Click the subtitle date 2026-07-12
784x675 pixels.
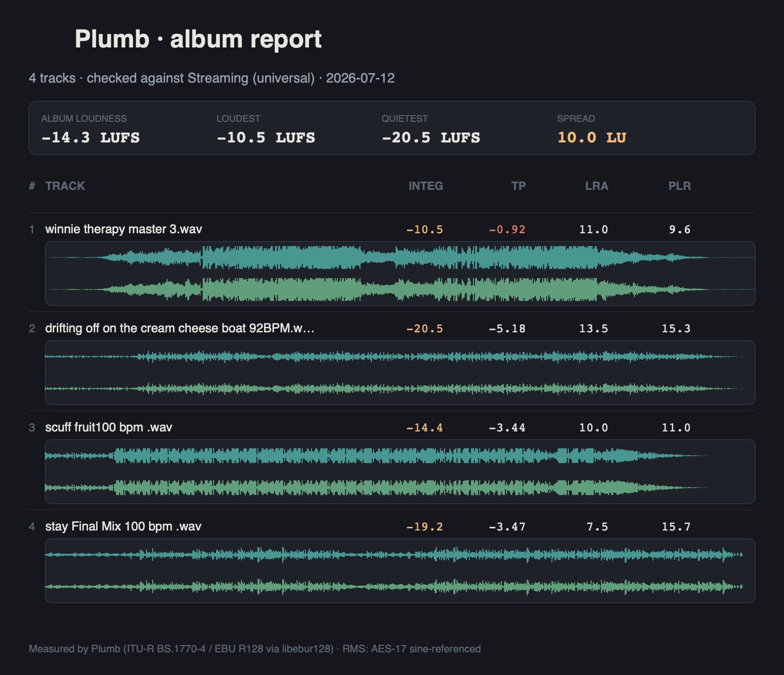click(x=360, y=78)
